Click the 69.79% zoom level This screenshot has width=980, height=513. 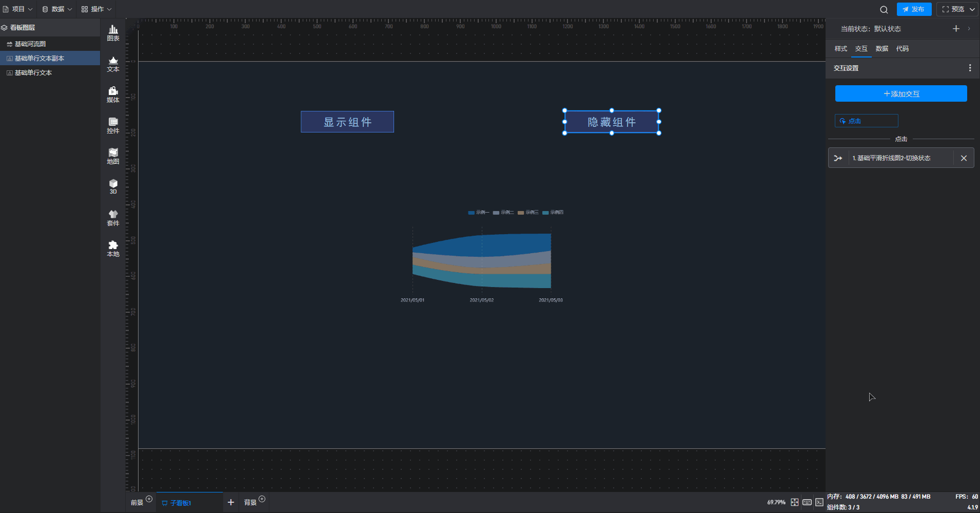(776, 502)
